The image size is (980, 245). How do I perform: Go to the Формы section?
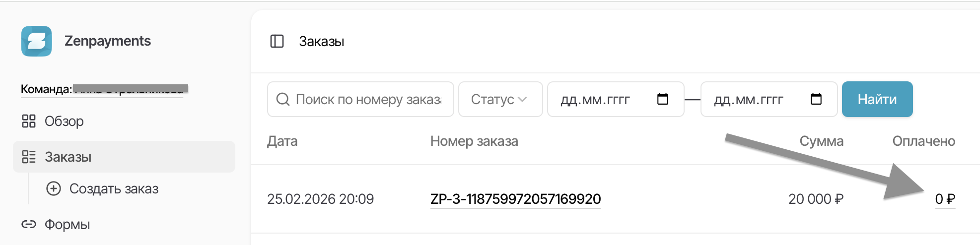pos(68,224)
